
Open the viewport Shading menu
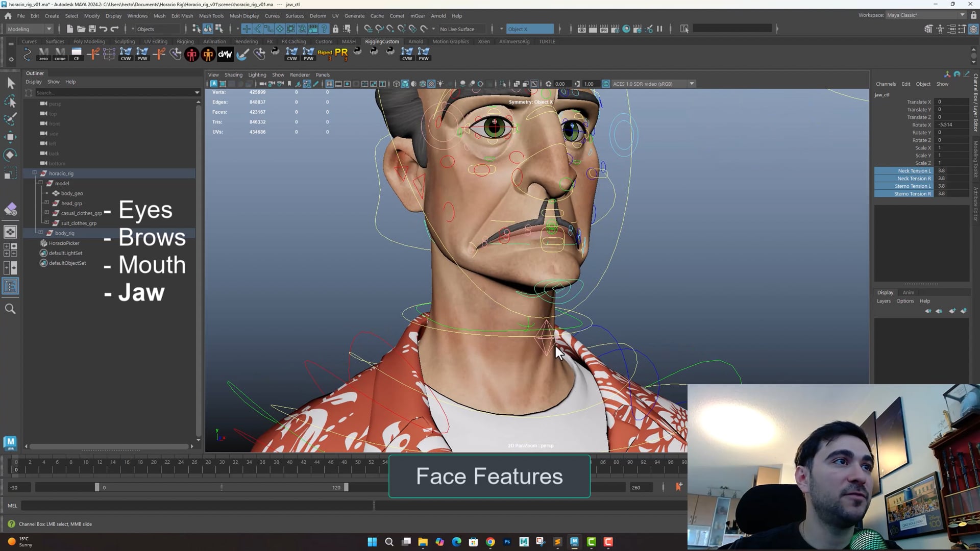[x=233, y=74]
